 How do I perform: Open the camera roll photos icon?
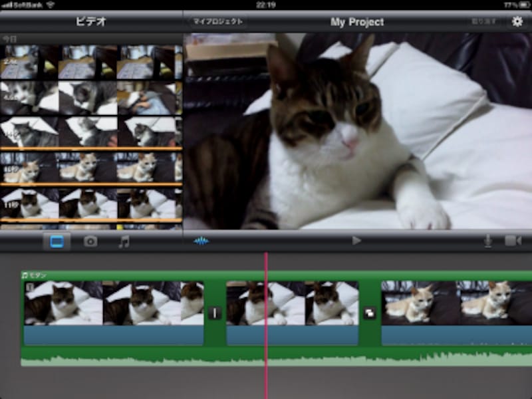89,243
